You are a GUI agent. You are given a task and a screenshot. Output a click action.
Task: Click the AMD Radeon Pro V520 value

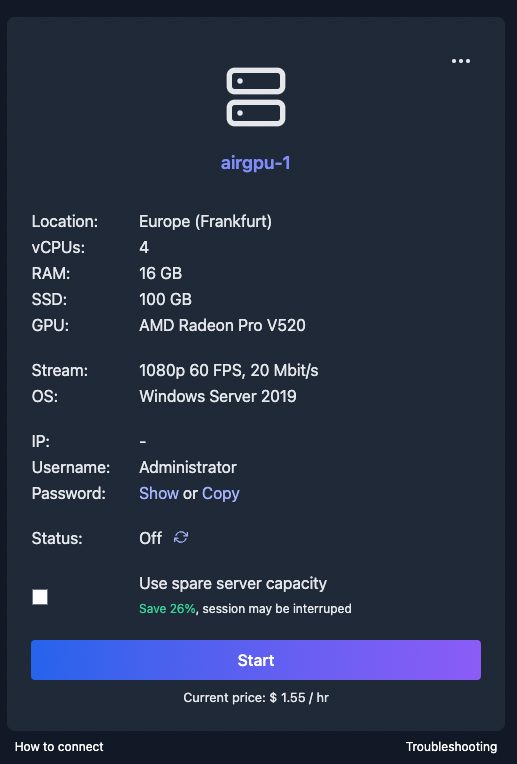pyautogui.click(x=222, y=325)
